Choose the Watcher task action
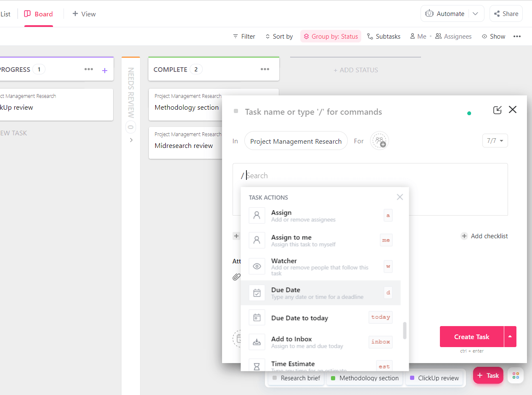Image resolution: width=532 pixels, height=395 pixels. pos(320,266)
